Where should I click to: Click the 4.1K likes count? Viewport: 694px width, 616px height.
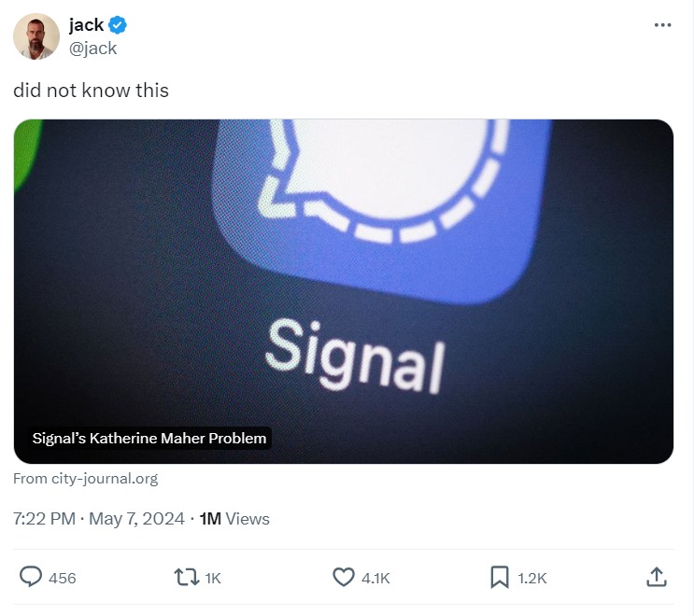[375, 579]
